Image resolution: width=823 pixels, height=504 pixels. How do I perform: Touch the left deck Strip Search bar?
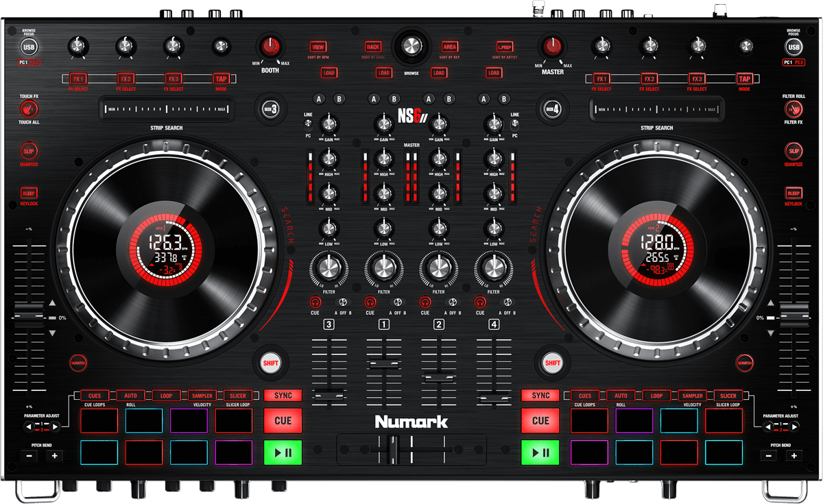coord(166,109)
